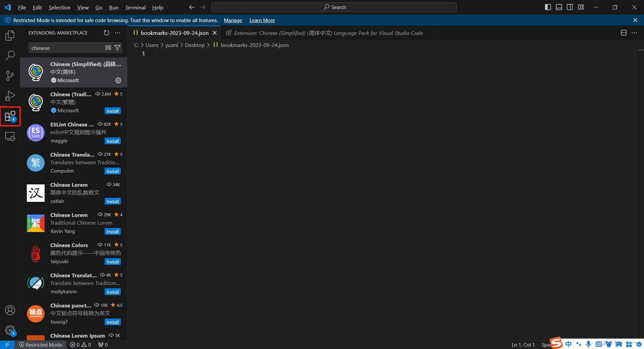Open the Explorer view in activity bar
Image resolution: width=644 pixels, height=349 pixels.
pyautogui.click(x=10, y=35)
